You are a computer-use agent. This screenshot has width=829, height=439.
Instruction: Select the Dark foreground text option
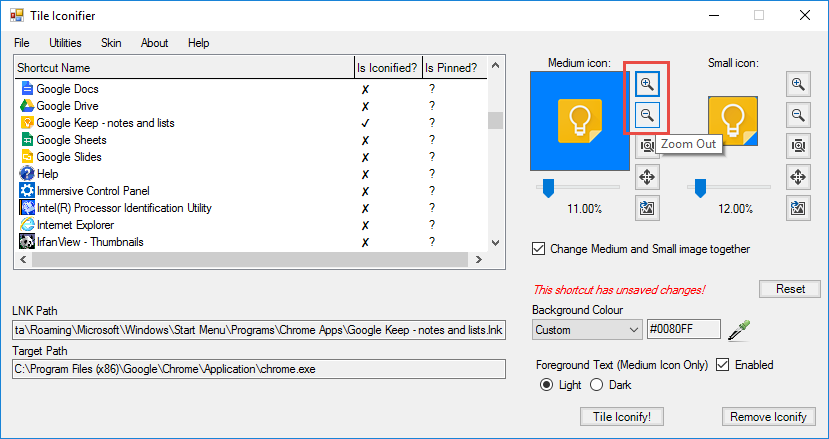[x=597, y=385]
